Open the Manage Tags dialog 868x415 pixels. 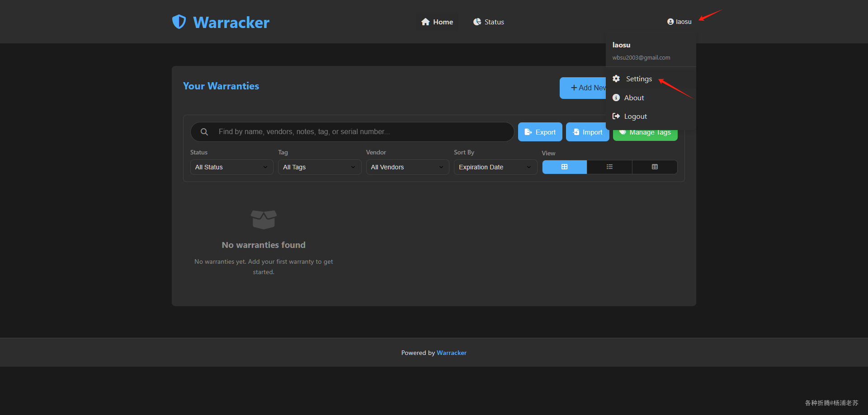645,135
